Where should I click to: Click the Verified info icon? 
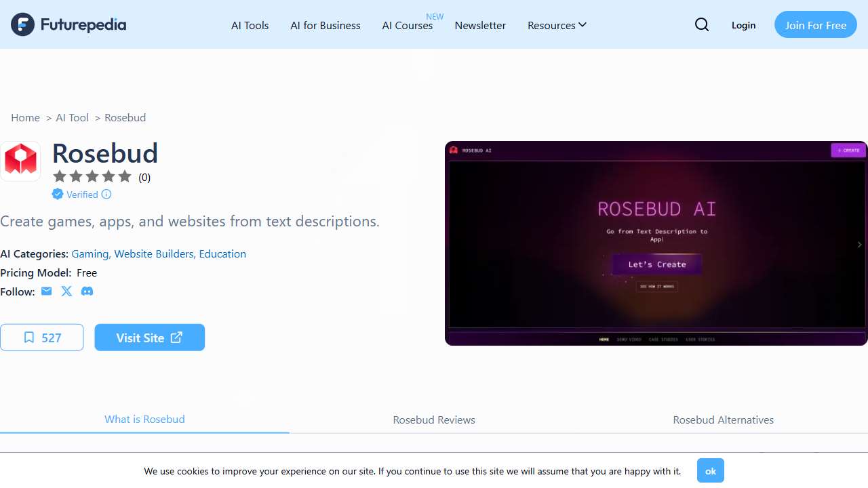click(x=106, y=195)
